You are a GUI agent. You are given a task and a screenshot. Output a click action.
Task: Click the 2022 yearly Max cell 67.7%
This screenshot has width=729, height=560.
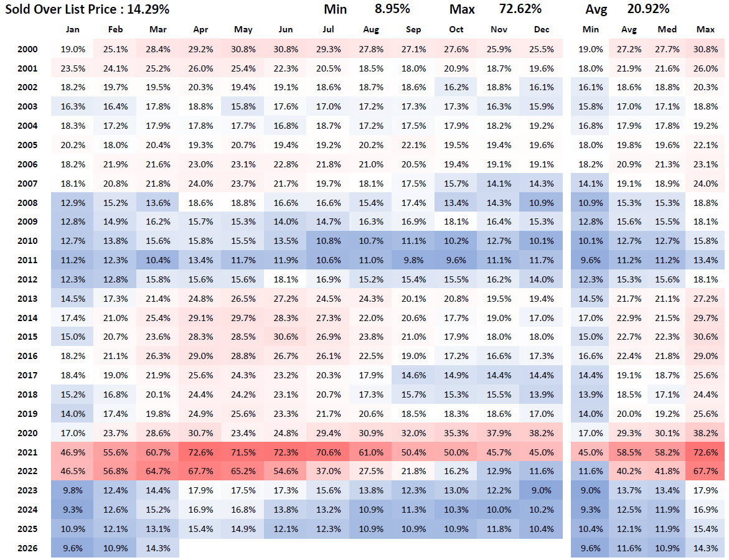[706, 472]
